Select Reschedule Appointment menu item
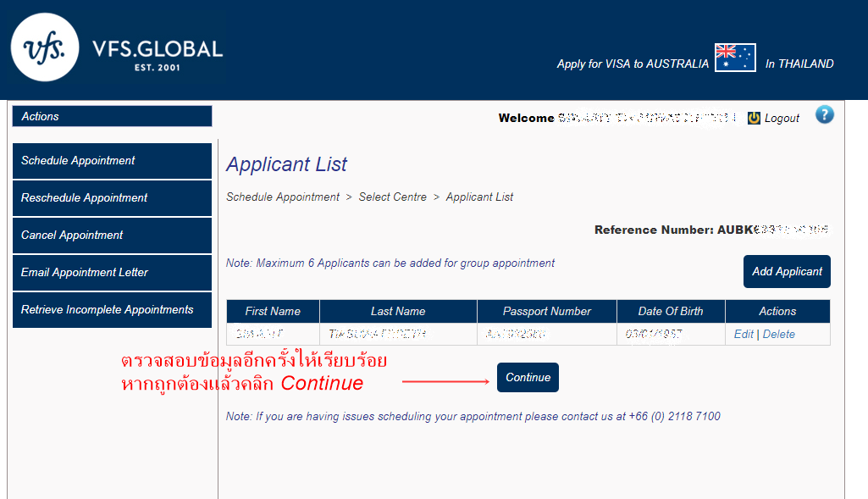Viewport: 868px width, 499px height. 112,198
